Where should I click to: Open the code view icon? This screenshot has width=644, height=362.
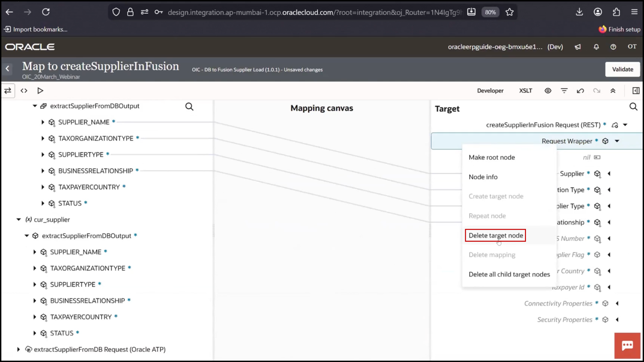pyautogui.click(x=24, y=90)
